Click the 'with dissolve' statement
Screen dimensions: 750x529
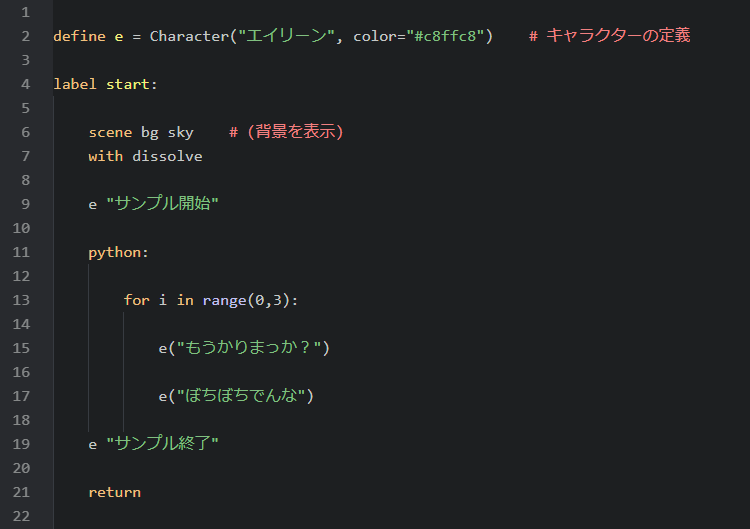point(145,156)
